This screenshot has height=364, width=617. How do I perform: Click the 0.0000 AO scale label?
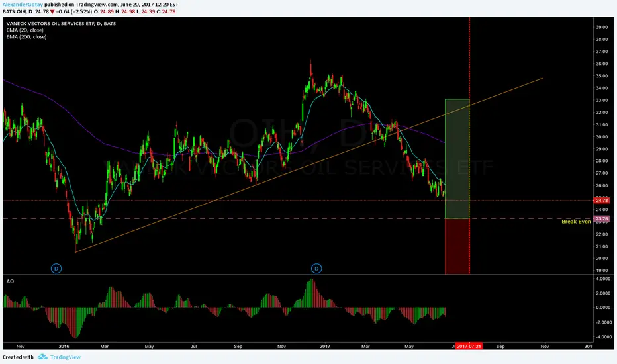(603, 308)
